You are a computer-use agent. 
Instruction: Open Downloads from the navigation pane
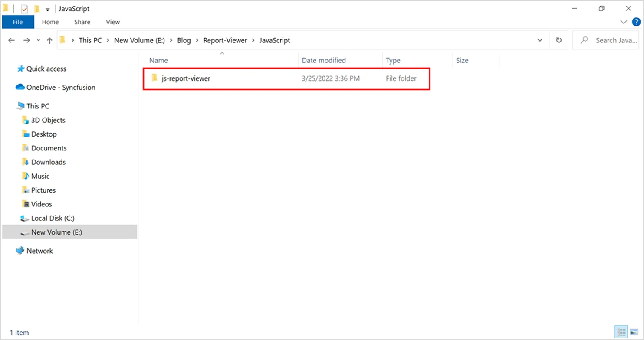pyautogui.click(x=48, y=162)
